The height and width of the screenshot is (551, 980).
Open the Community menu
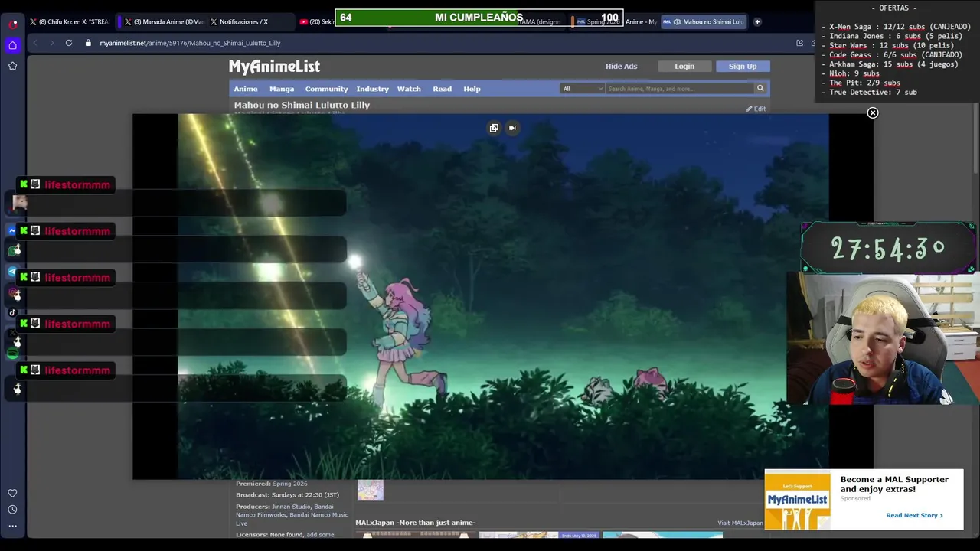(326, 89)
